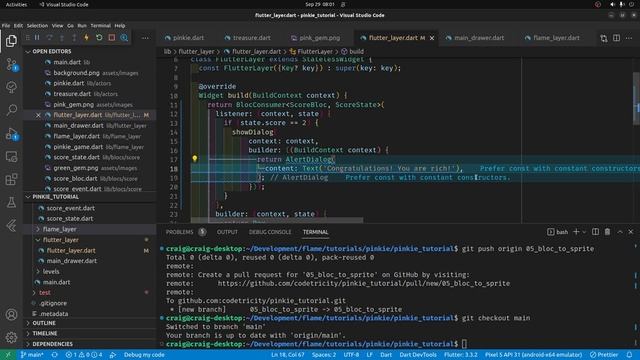The width and height of the screenshot is (640, 360).
Task: Open the Remote Explorer view
Action: (x=11, y=156)
